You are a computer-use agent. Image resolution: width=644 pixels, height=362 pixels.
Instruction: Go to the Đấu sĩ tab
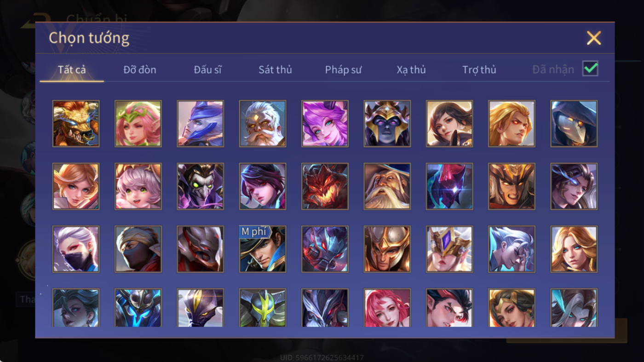(207, 70)
